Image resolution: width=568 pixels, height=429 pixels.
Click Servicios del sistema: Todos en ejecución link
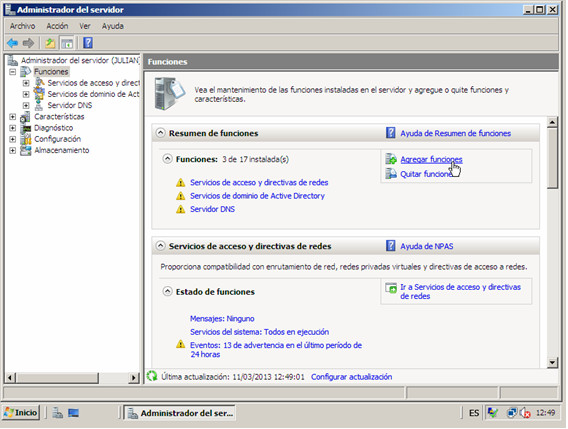(259, 332)
